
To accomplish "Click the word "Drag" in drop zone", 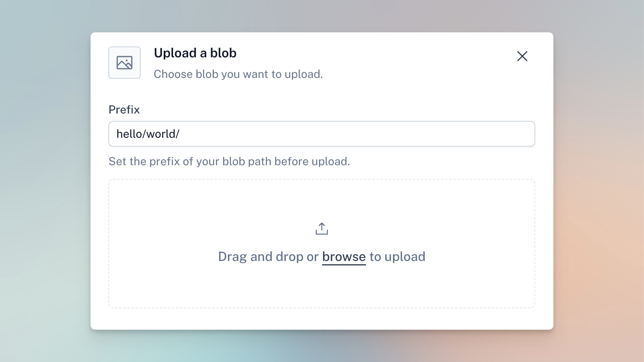I will coord(232,257).
